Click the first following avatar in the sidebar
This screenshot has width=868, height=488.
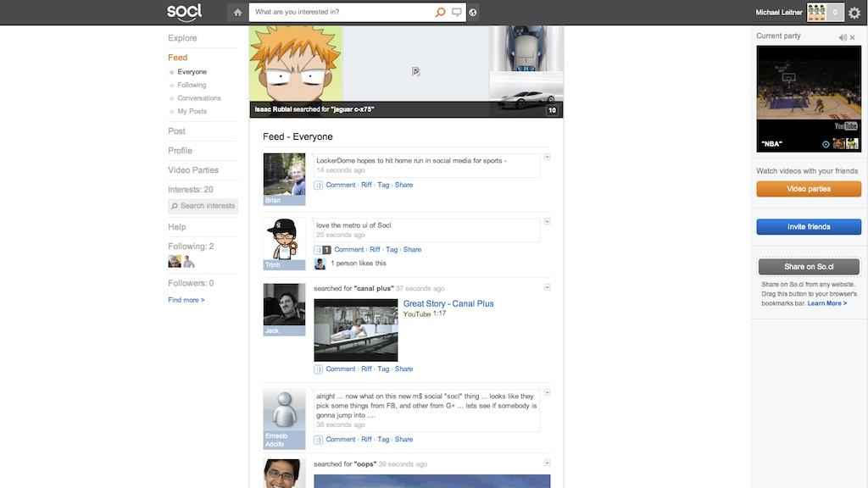pos(175,261)
